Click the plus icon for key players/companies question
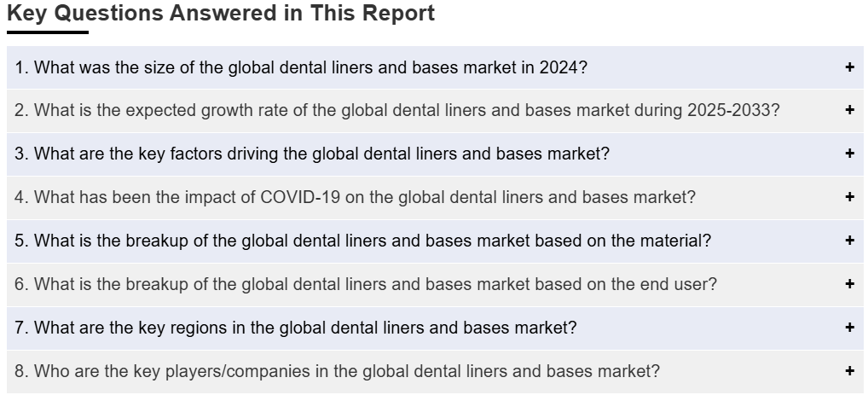The width and height of the screenshot is (868, 395). [850, 370]
